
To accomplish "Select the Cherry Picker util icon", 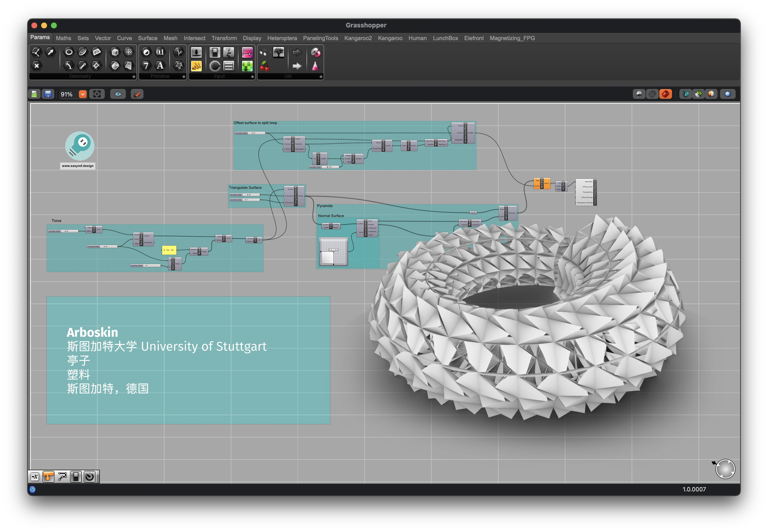I will point(264,66).
